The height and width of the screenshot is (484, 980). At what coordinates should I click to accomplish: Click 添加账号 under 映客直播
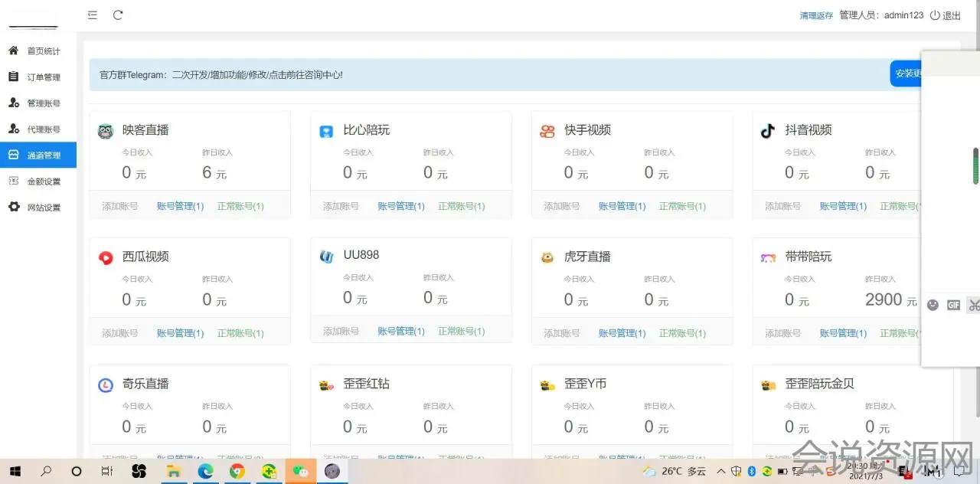pos(120,206)
